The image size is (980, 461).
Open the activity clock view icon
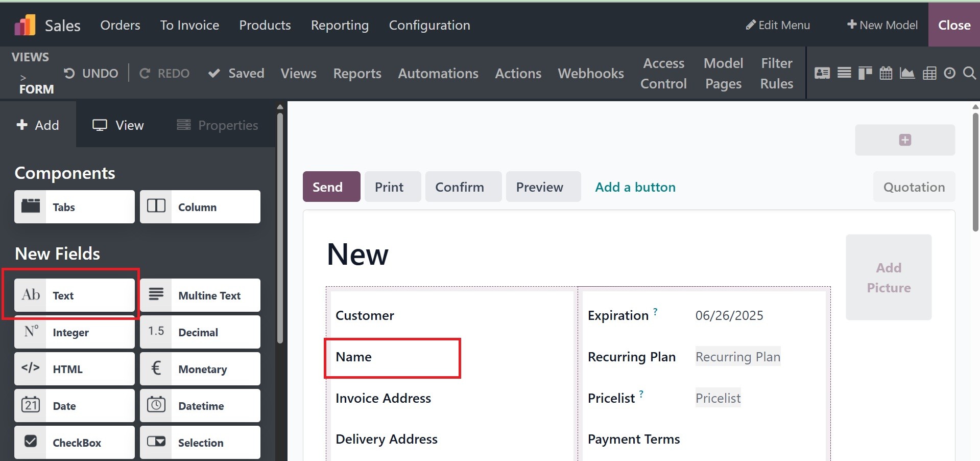tap(949, 74)
